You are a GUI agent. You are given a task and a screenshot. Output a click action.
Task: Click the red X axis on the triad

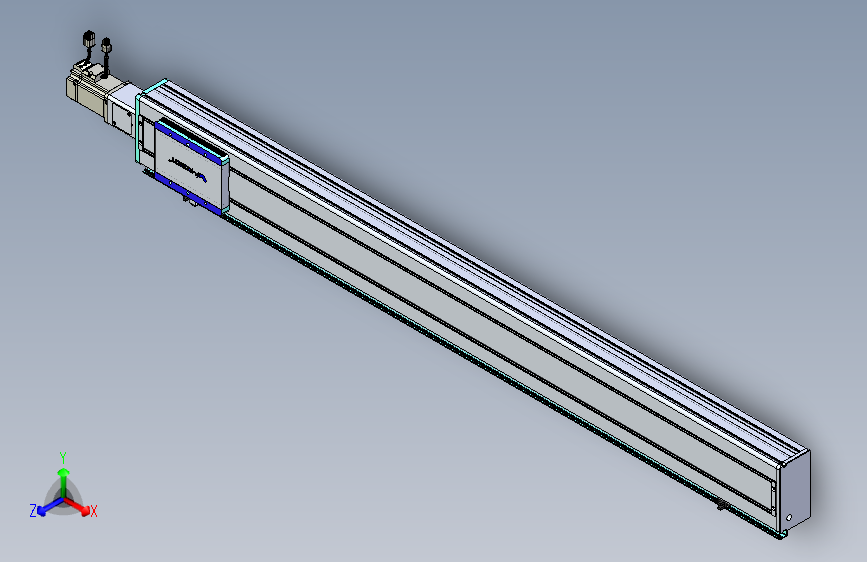pyautogui.click(x=78, y=507)
